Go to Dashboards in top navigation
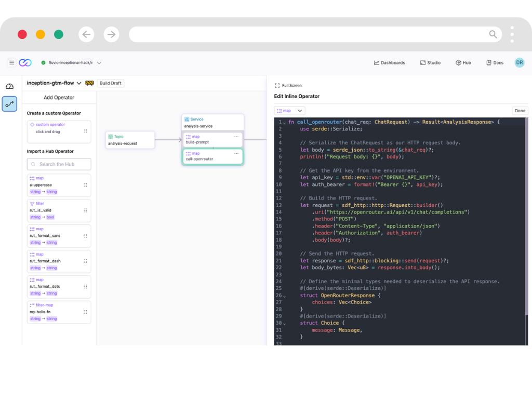The width and height of the screenshot is (532, 399). 389,63
